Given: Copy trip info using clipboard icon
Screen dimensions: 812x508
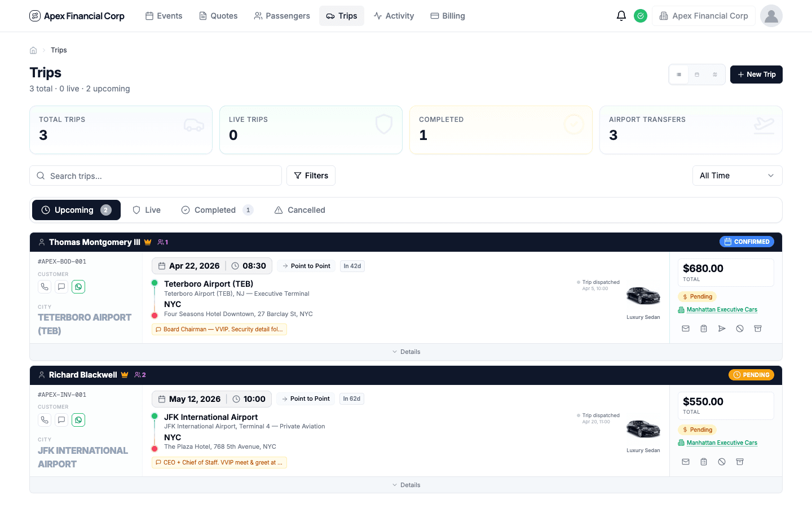Looking at the screenshot, I should point(704,328).
